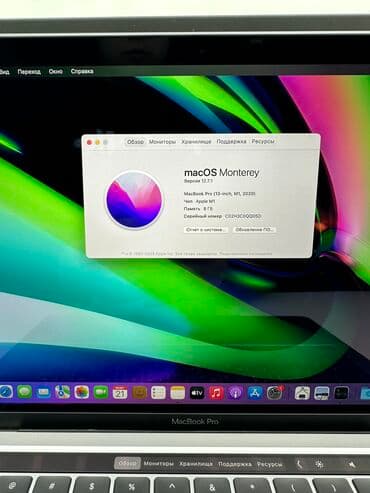Click the Серийный номер line
This screenshot has height=493, width=370.
[222, 216]
